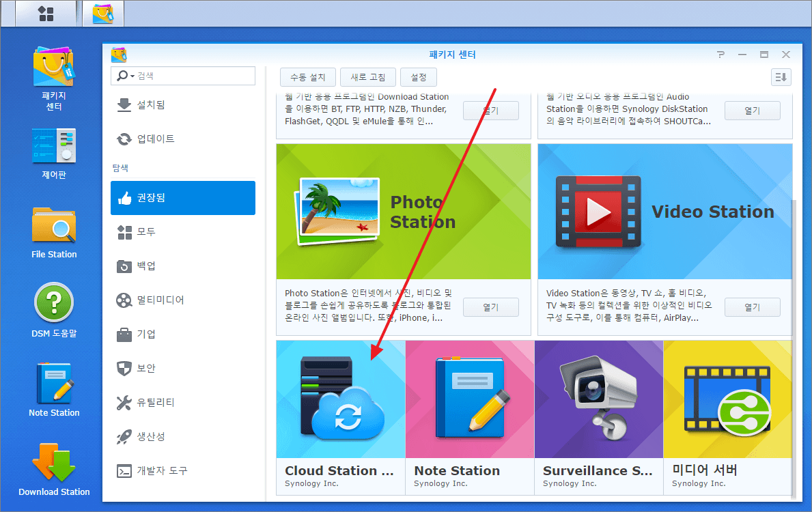Click 열기 button for Audio Station
This screenshot has width=812, height=512.
(752, 111)
